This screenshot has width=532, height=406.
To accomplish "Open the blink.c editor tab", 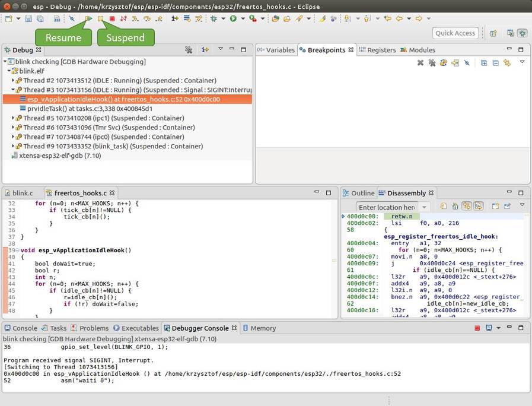I will pos(23,193).
